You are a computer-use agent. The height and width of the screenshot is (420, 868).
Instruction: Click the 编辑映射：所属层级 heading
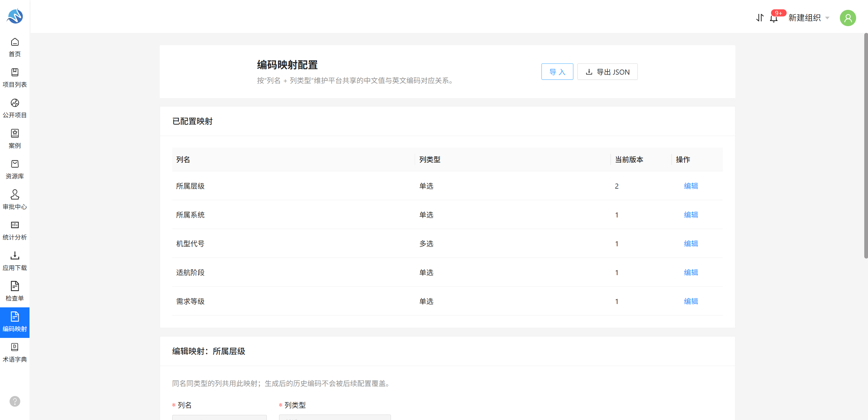(209, 351)
